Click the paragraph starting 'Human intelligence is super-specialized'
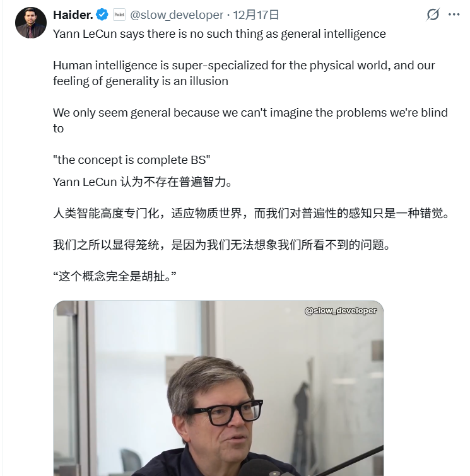This screenshot has width=470, height=476. click(244, 73)
